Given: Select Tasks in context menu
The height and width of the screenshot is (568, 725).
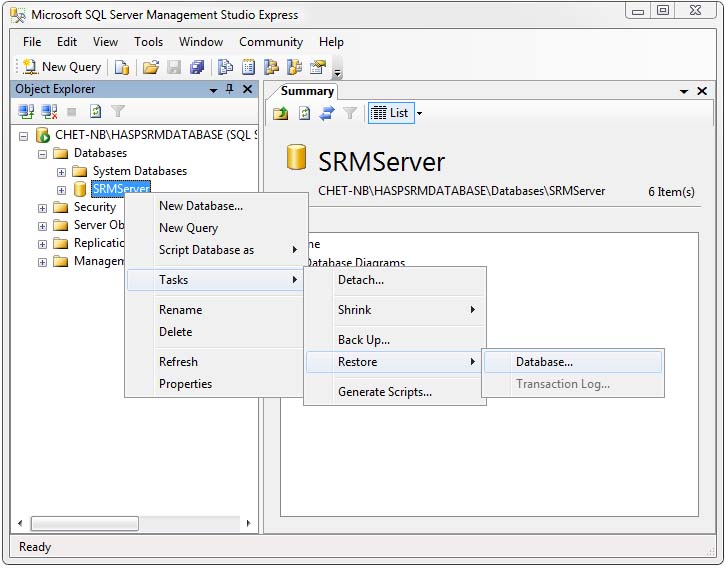Looking at the screenshot, I should pos(215,280).
